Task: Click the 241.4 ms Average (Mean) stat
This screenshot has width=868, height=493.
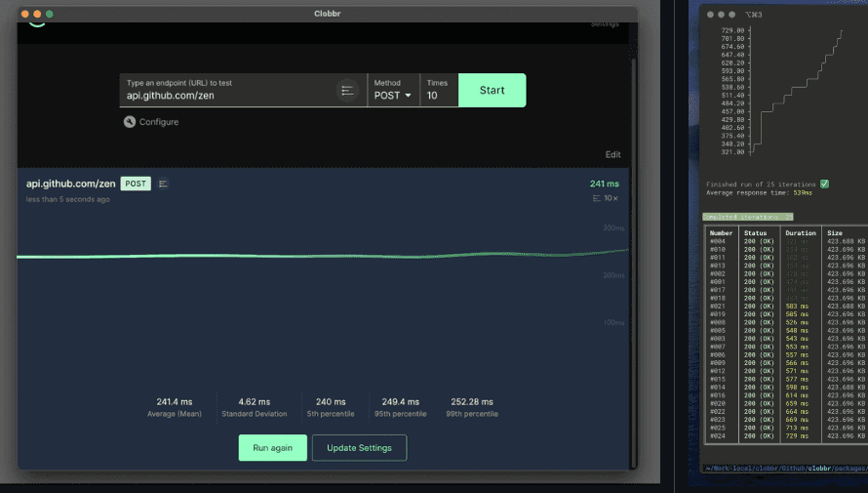Action: point(175,407)
